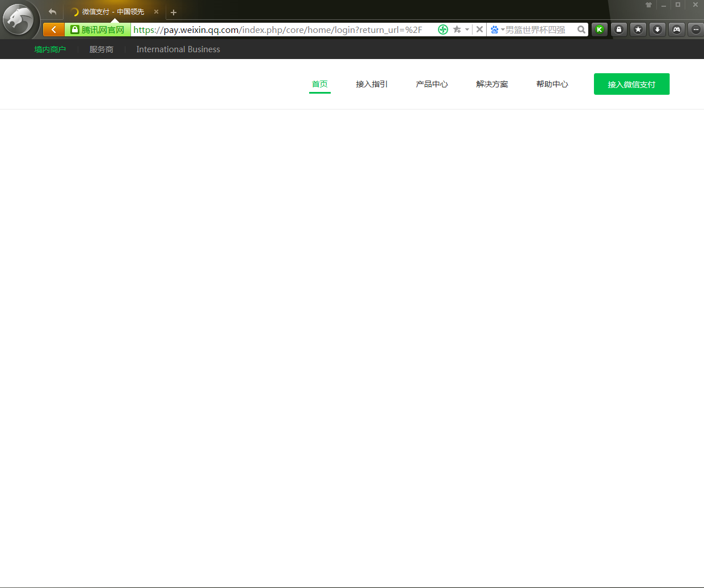Click the game controller toolbar icon
This screenshot has height=588, width=704.
tap(677, 30)
